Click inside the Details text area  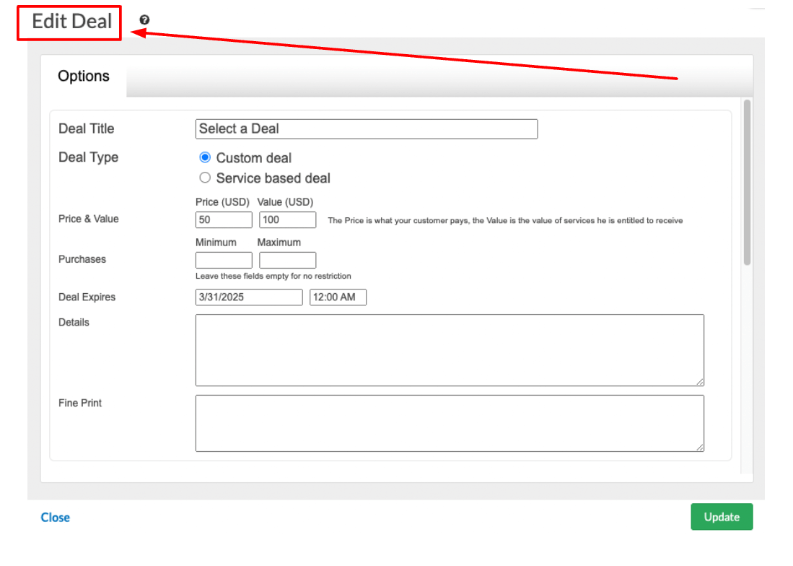click(450, 350)
